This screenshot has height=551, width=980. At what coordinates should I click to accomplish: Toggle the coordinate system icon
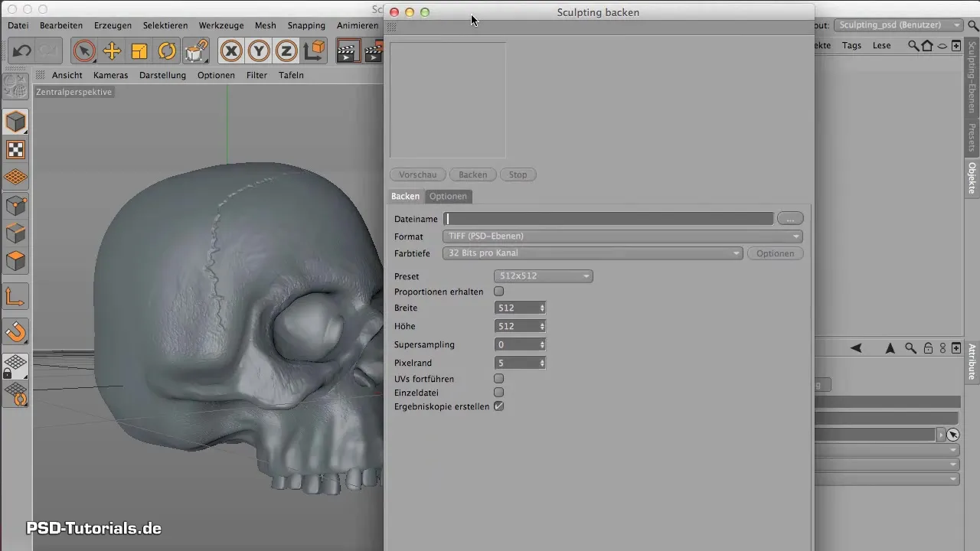pyautogui.click(x=315, y=51)
